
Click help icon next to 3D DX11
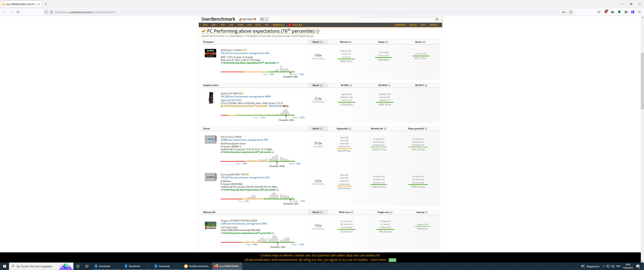tap(426, 85)
